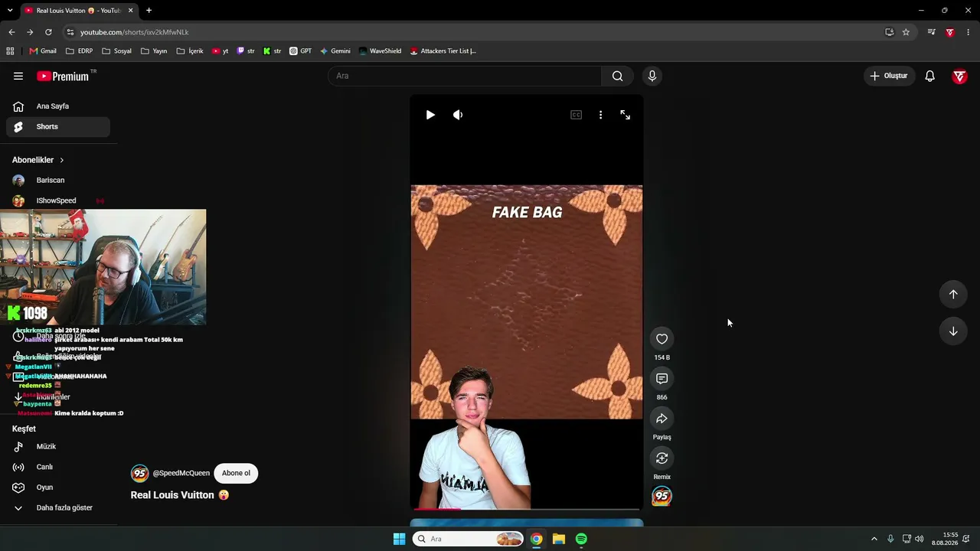Show hidden system tray icons

874,539
